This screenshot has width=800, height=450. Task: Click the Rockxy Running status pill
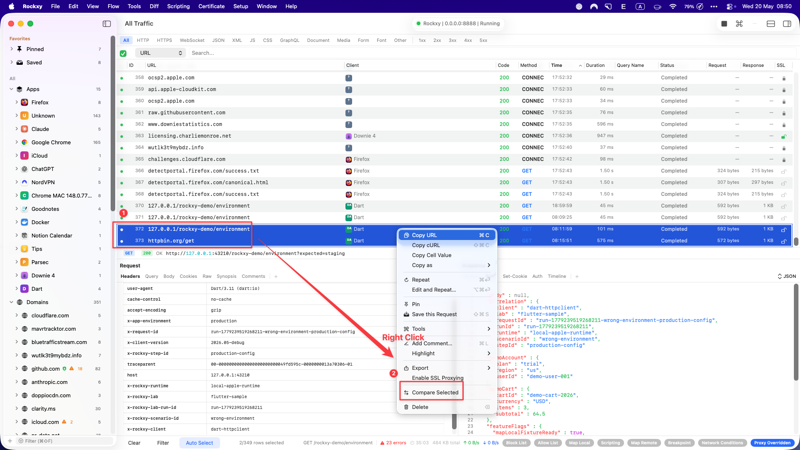coord(459,23)
